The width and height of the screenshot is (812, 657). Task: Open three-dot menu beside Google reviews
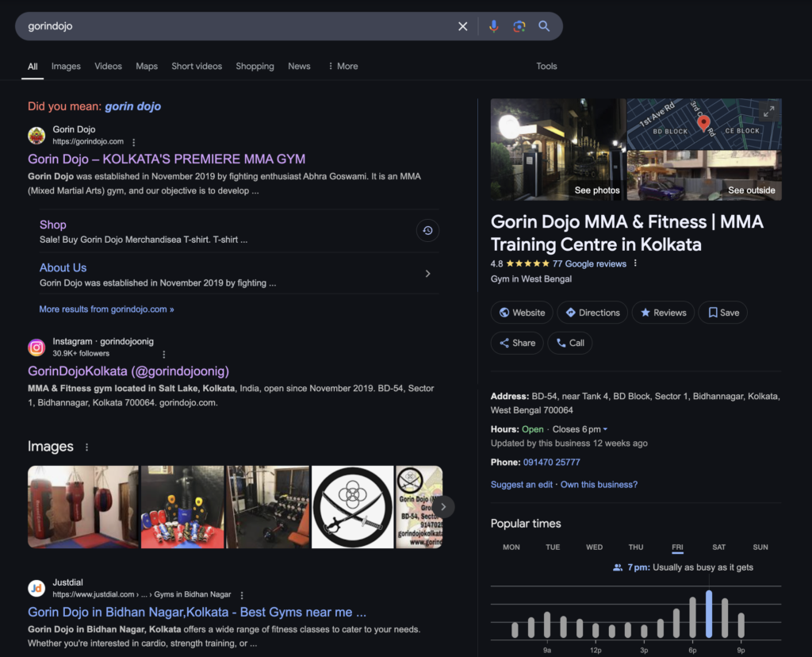point(635,263)
